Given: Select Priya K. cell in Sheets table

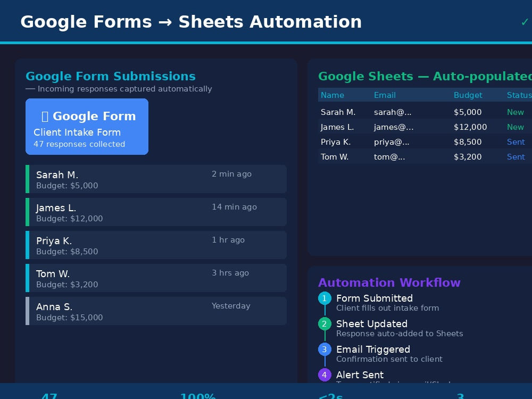Looking at the screenshot, I should pyautogui.click(x=336, y=142).
